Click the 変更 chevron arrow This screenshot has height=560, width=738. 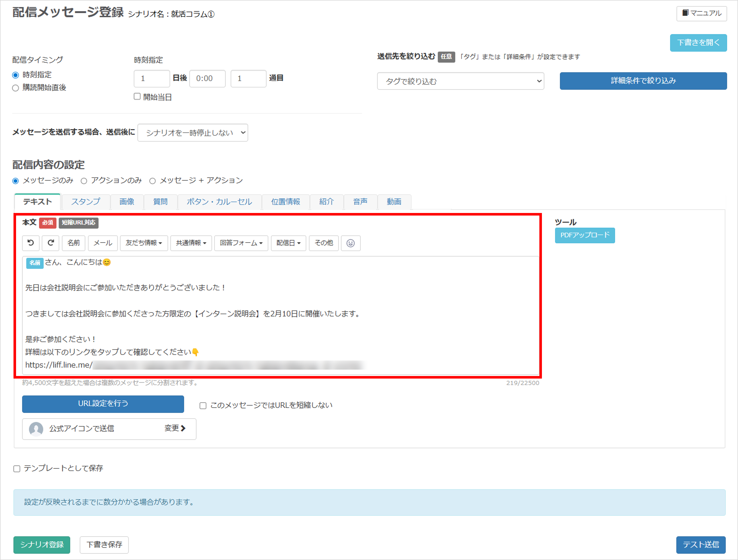[183, 428]
